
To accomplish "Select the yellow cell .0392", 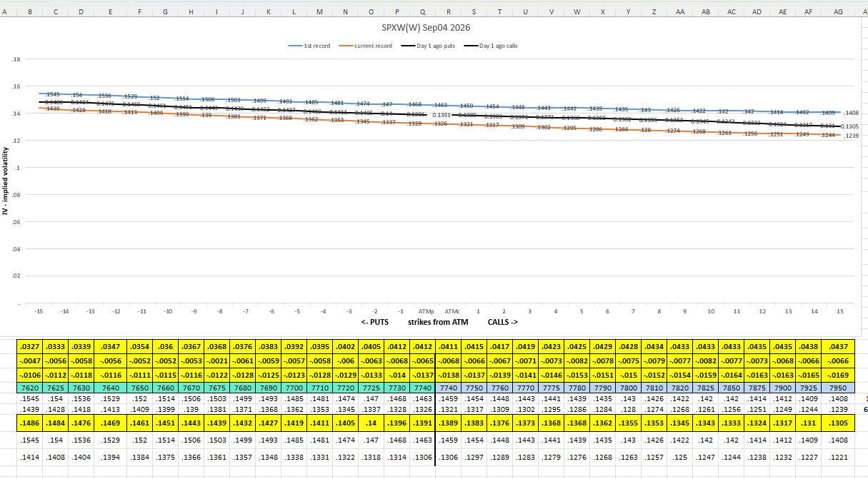I will coord(294,347).
